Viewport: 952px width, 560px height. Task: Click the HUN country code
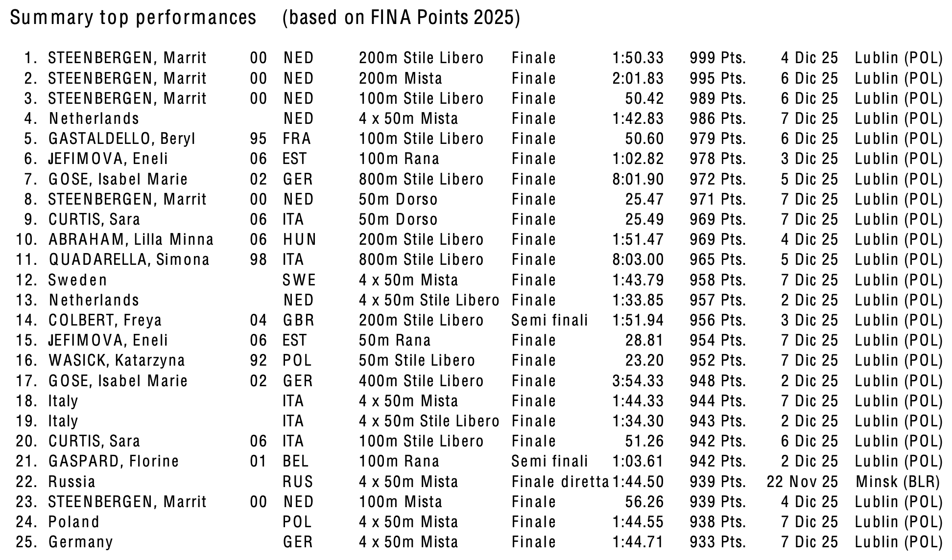click(x=299, y=240)
